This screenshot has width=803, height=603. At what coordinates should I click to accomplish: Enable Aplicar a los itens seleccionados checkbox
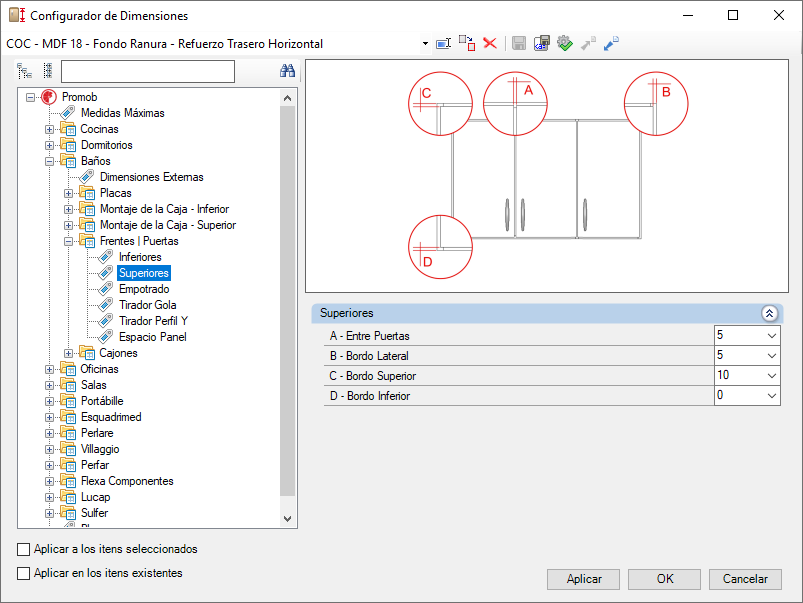[x=24, y=549]
